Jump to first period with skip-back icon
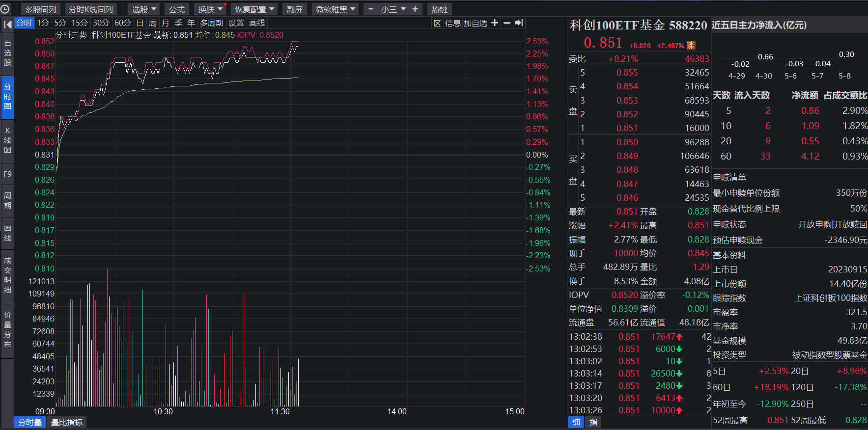 click(7, 24)
